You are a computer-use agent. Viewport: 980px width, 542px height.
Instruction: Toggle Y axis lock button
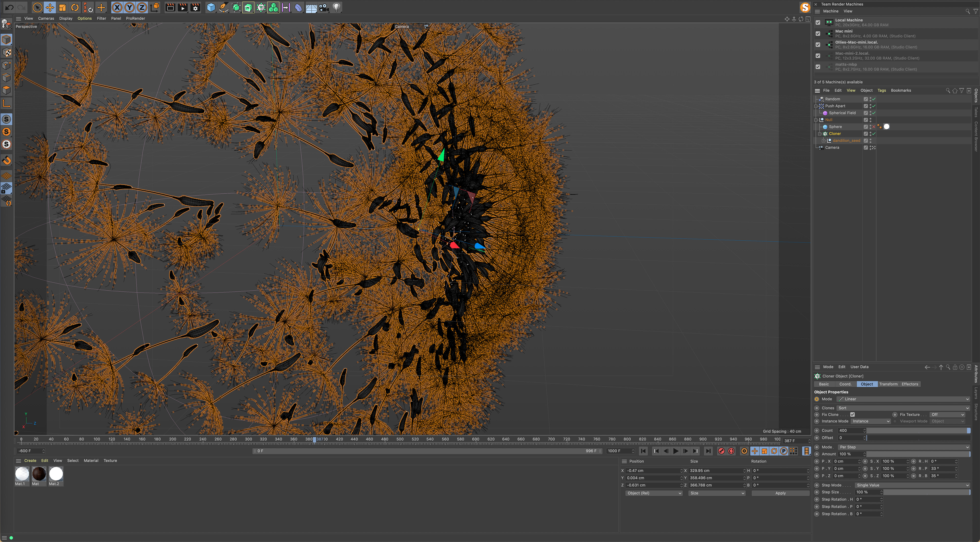coord(129,7)
